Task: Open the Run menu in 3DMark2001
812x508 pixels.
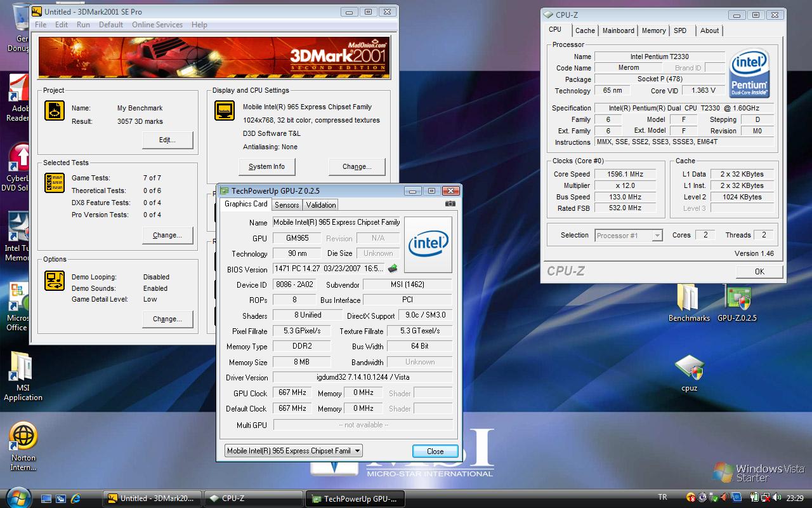Action: tap(83, 25)
